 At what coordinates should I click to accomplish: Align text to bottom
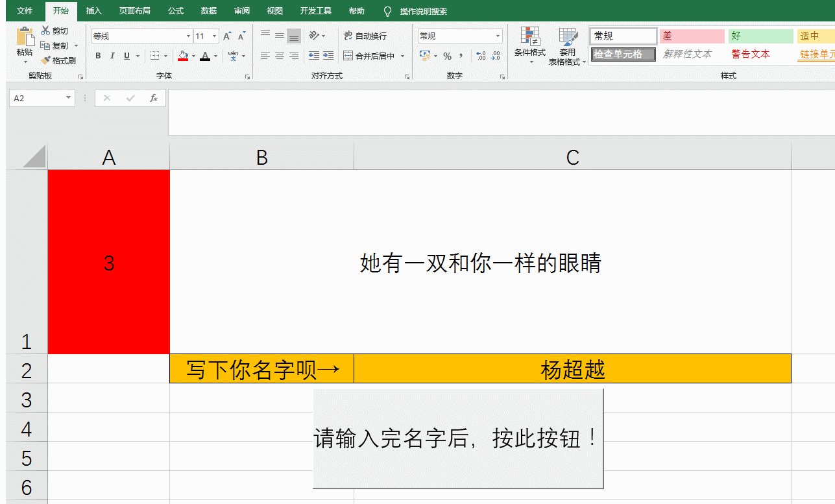coord(293,36)
